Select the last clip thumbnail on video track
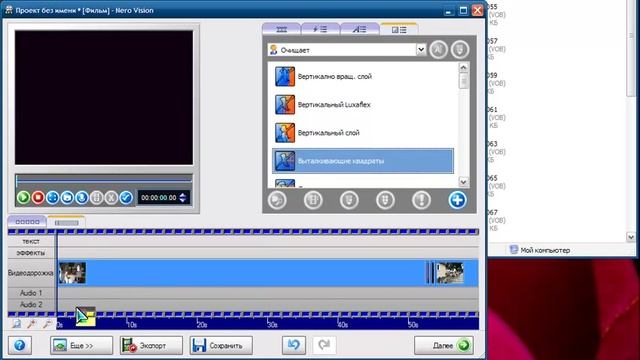Image resolution: width=640 pixels, height=360 pixels. pos(450,273)
